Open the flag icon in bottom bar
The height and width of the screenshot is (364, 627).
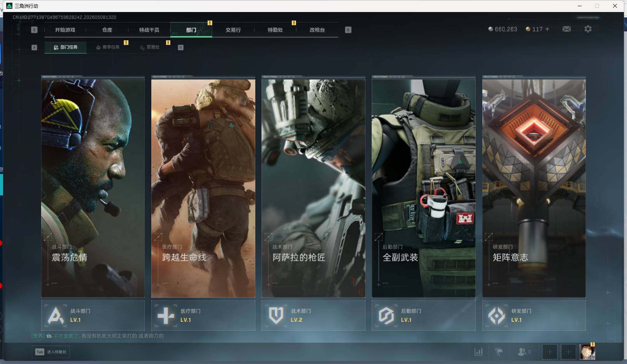(x=499, y=352)
